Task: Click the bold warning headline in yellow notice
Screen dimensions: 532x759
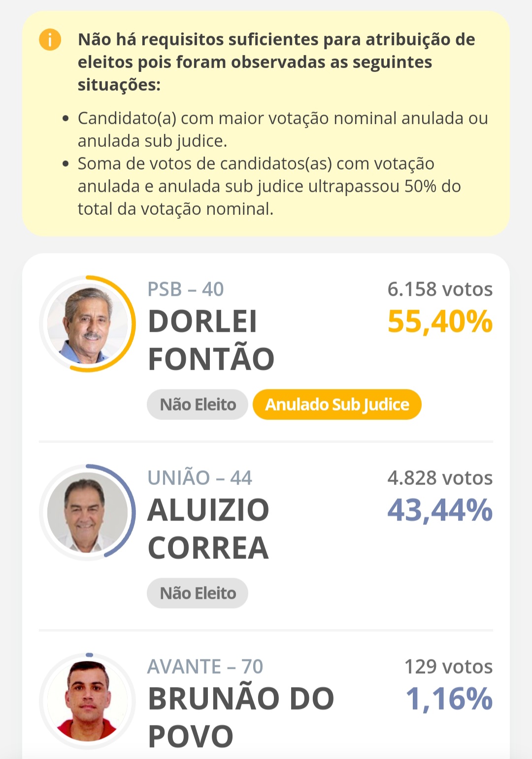Action: [276, 62]
